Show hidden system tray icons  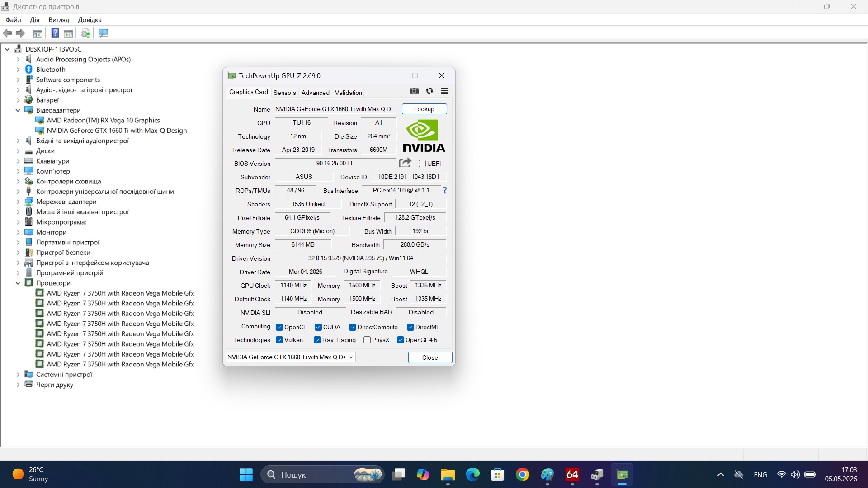tap(721, 474)
